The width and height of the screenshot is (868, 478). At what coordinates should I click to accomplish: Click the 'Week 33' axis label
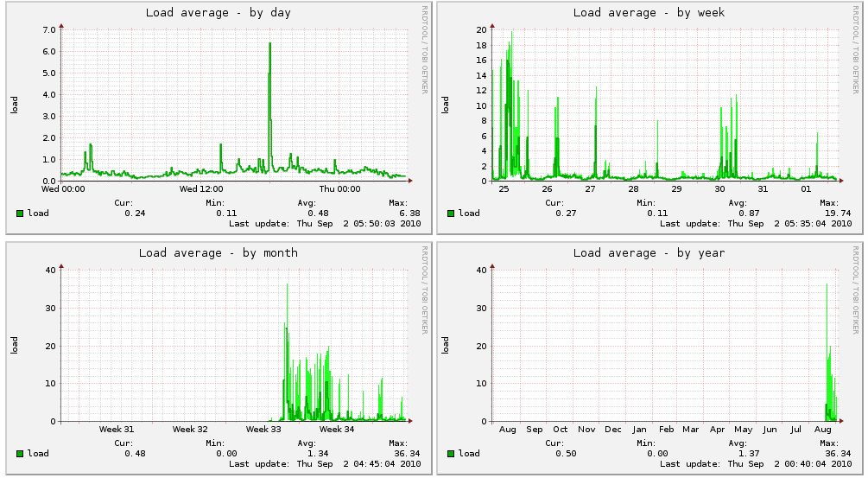point(263,430)
